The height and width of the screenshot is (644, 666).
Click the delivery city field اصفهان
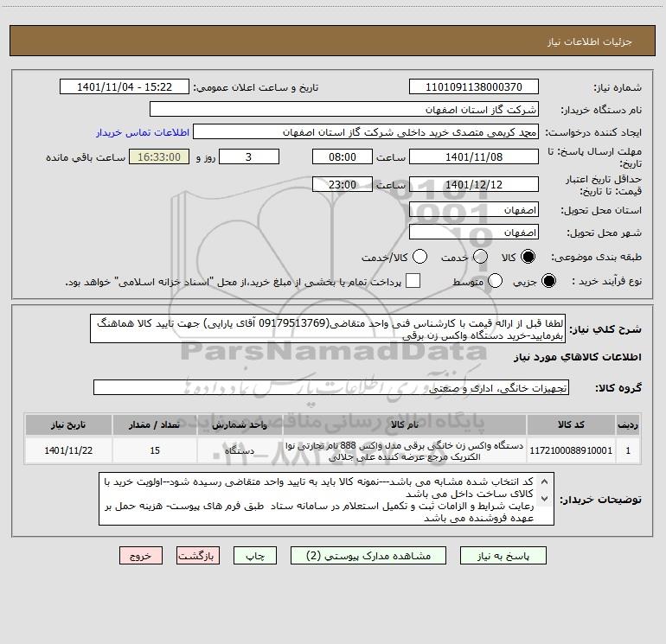(474, 233)
